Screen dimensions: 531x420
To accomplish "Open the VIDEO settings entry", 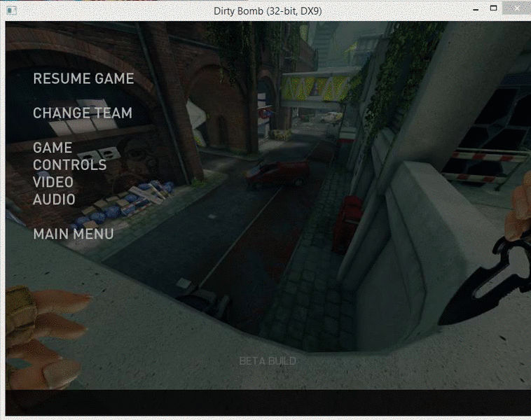I will click(x=53, y=182).
